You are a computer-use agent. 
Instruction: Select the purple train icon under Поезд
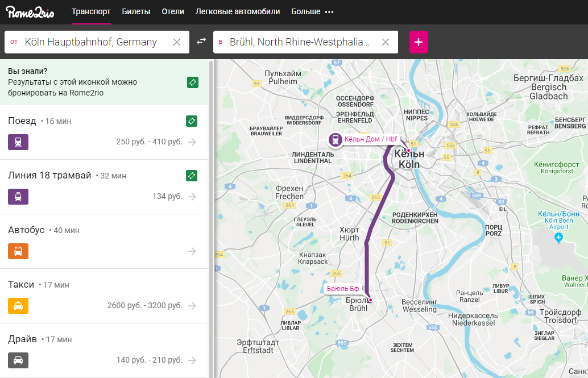(18, 142)
